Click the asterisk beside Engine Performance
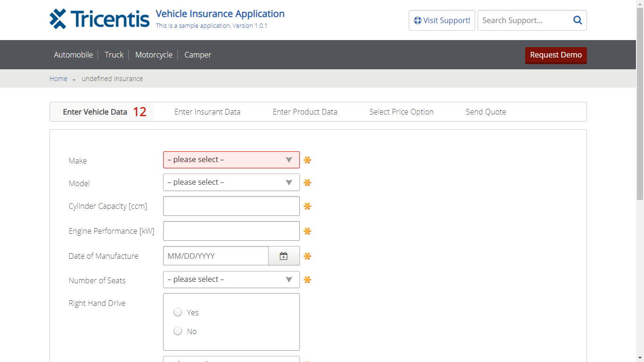Viewport: 644px width, 362px height. (x=307, y=231)
